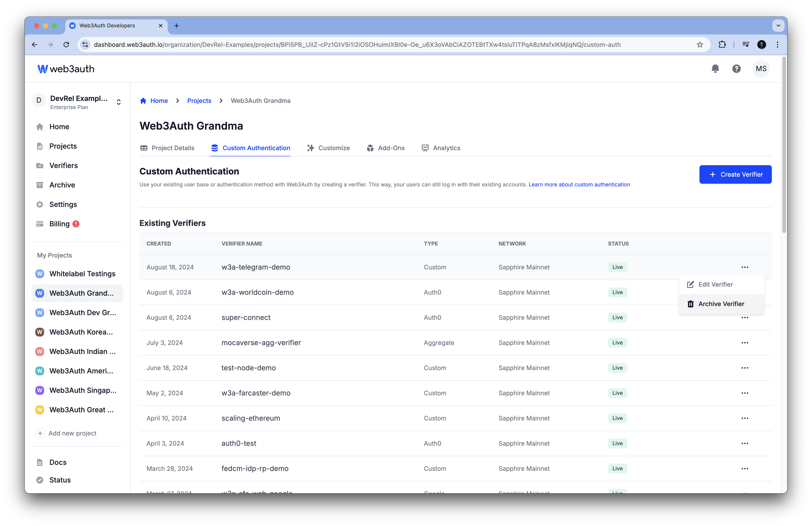Click the plus icon beside Add new project
The width and height of the screenshot is (812, 526).
click(40, 433)
